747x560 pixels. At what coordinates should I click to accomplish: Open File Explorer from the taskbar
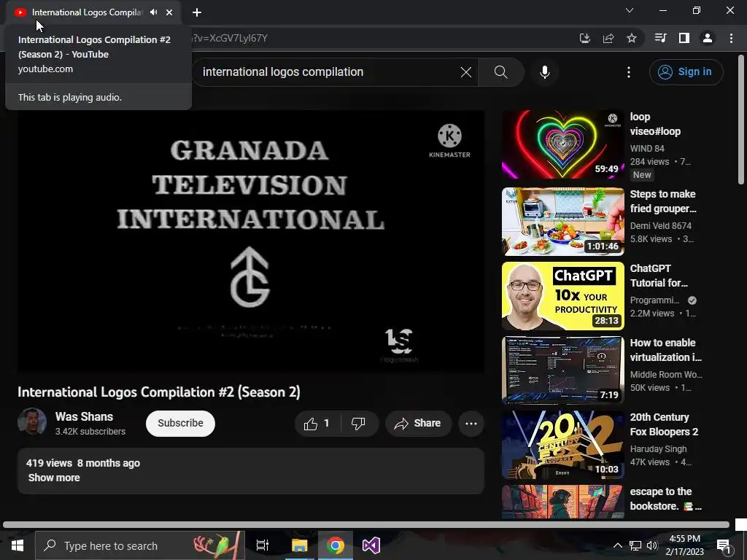point(300,545)
